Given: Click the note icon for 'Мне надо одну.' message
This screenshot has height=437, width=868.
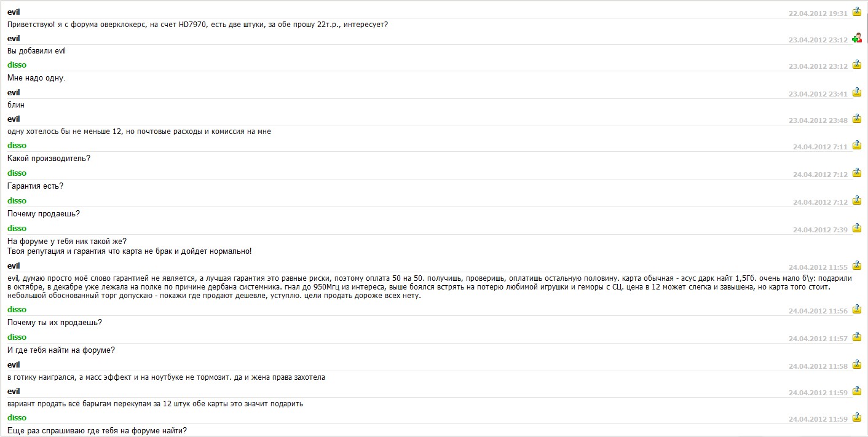Looking at the screenshot, I should coord(857,65).
